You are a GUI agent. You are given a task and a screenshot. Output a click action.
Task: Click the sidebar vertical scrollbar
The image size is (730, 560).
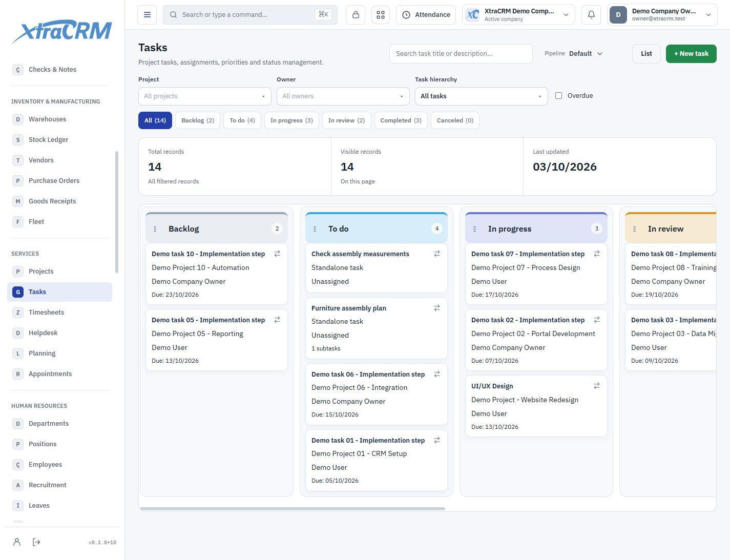tap(117, 212)
